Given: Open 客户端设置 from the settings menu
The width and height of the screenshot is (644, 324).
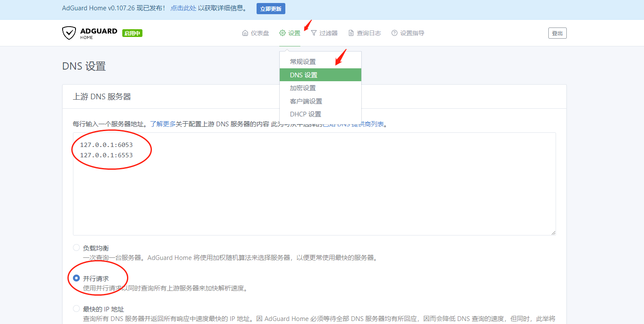Looking at the screenshot, I should pos(306,101).
